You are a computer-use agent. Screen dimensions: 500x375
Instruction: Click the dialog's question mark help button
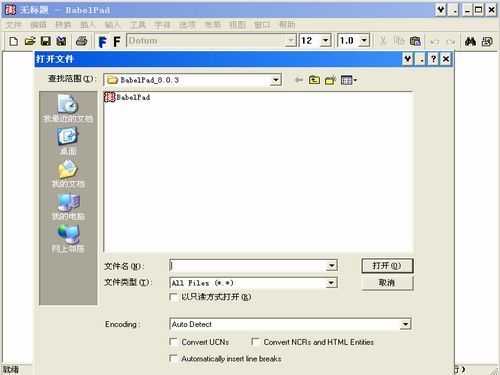click(433, 59)
